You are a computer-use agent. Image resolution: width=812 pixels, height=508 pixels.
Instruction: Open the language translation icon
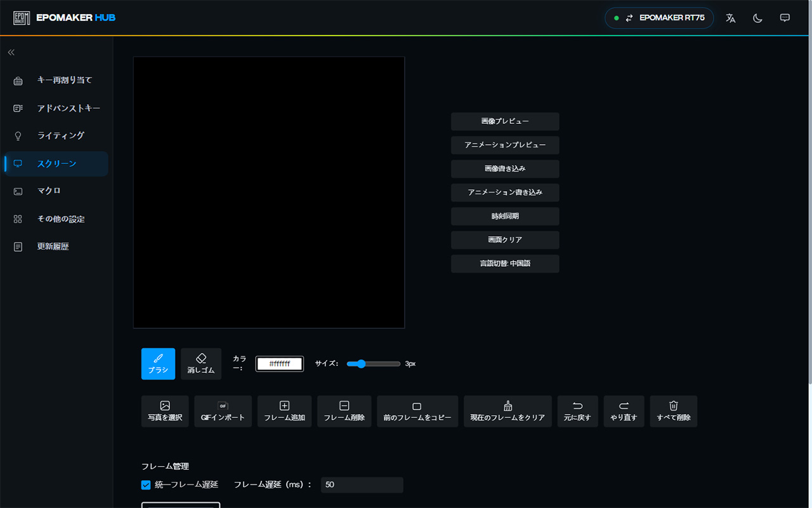[731, 18]
